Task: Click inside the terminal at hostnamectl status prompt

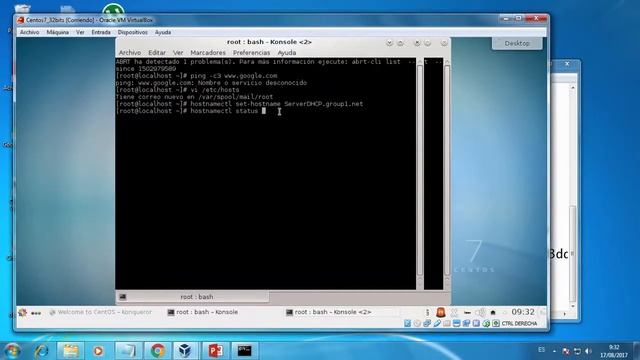Action: click(x=264, y=111)
